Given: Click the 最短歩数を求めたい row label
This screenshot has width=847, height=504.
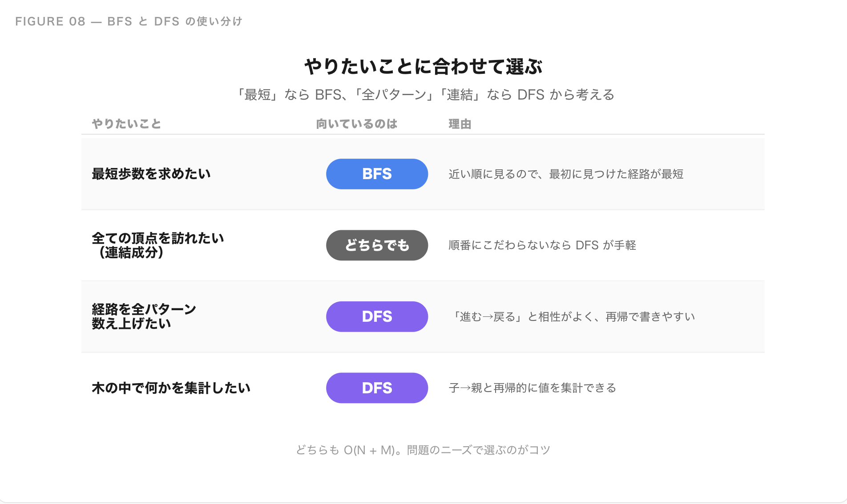Looking at the screenshot, I should (151, 174).
